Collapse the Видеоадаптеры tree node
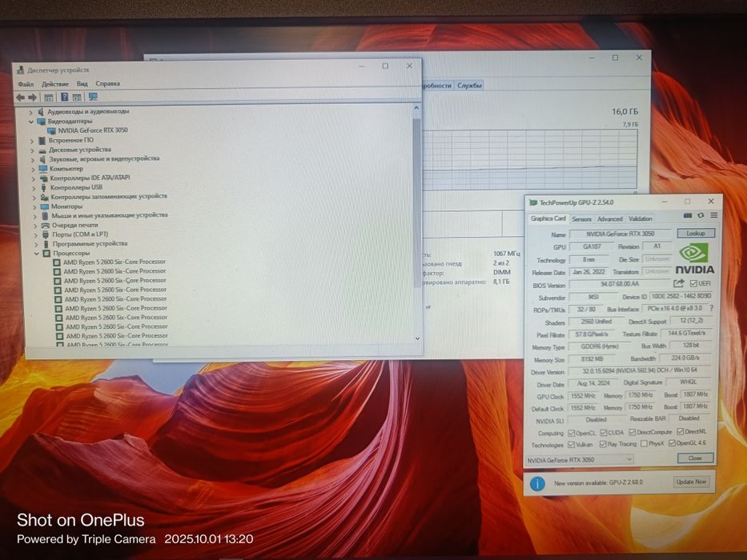Image resolution: width=747 pixels, height=560 pixels. pos(30,122)
